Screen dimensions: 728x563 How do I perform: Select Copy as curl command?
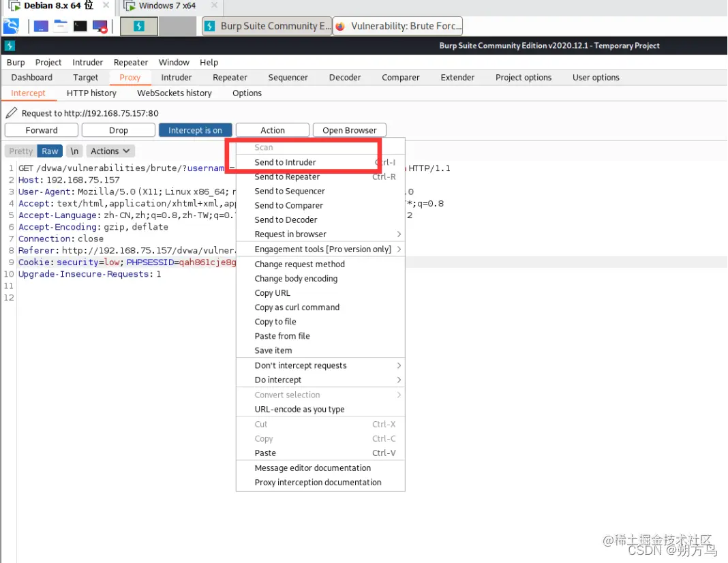click(x=320, y=307)
